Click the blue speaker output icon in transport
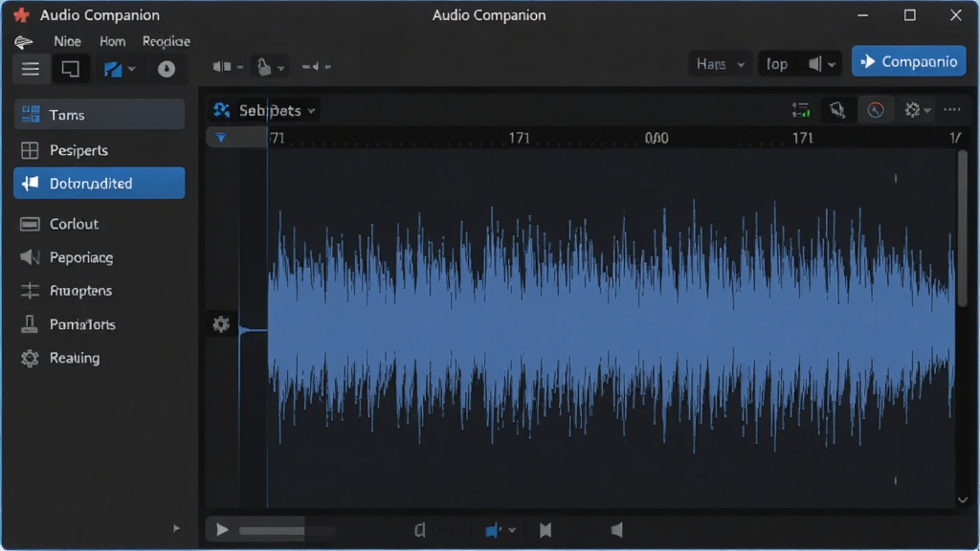980x551 pixels. click(493, 530)
